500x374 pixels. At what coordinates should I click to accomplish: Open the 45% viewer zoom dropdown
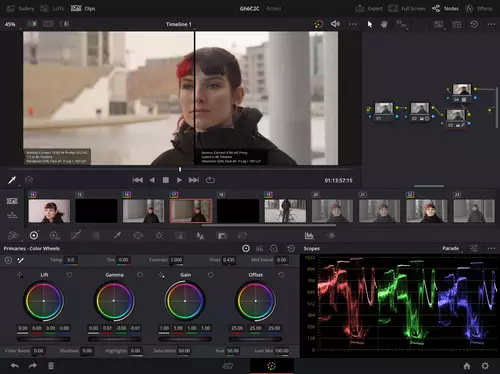[11, 24]
